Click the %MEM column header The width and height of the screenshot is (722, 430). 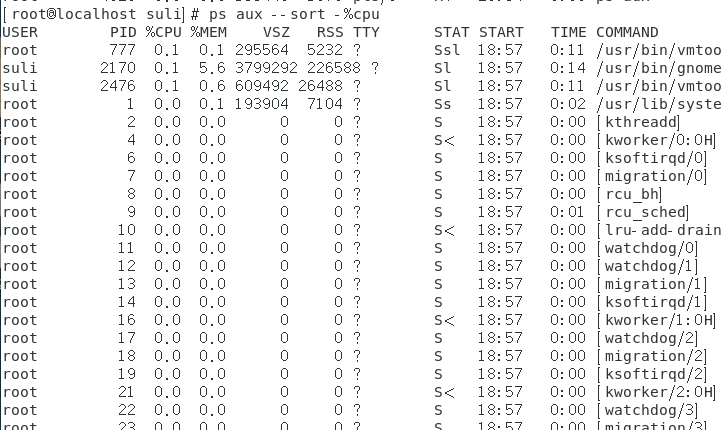[208, 32]
